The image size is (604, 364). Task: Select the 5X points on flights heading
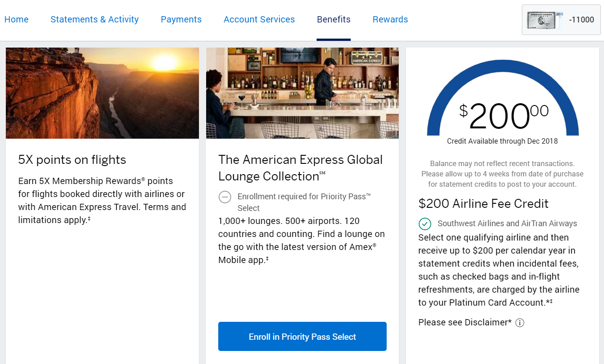(72, 160)
